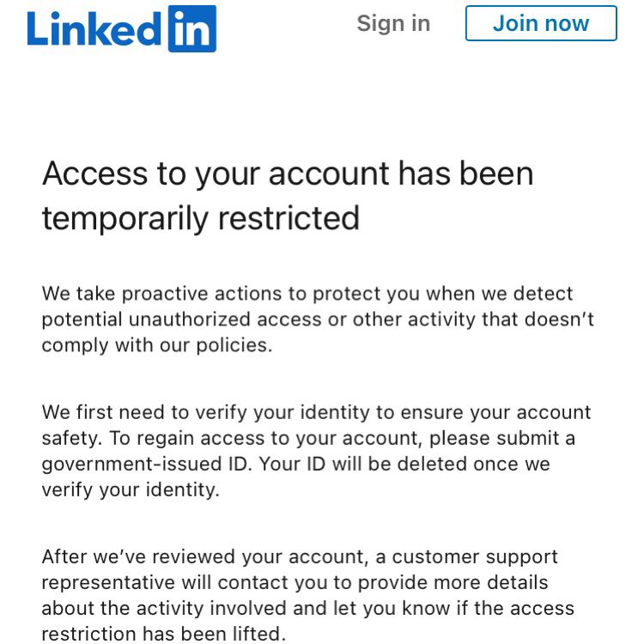Screen dimensions: 644x644
Task: Click the text 'comply with our policies.'
Action: point(156,345)
